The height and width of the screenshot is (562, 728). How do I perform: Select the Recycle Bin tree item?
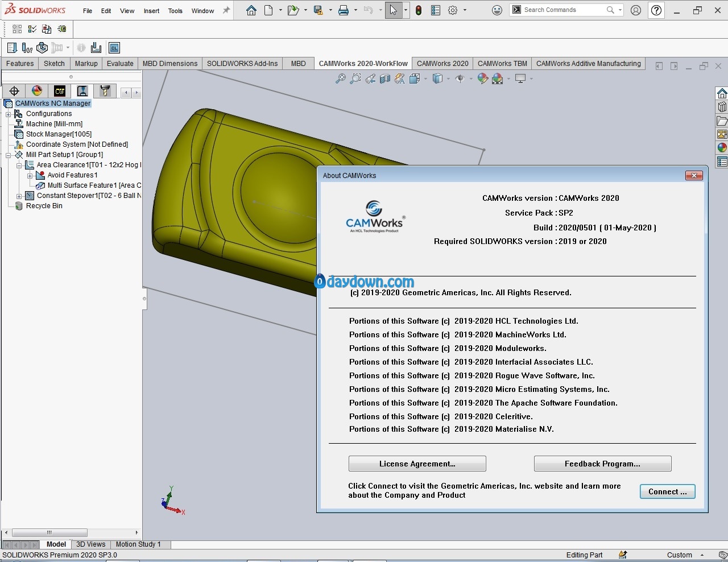pyautogui.click(x=44, y=206)
